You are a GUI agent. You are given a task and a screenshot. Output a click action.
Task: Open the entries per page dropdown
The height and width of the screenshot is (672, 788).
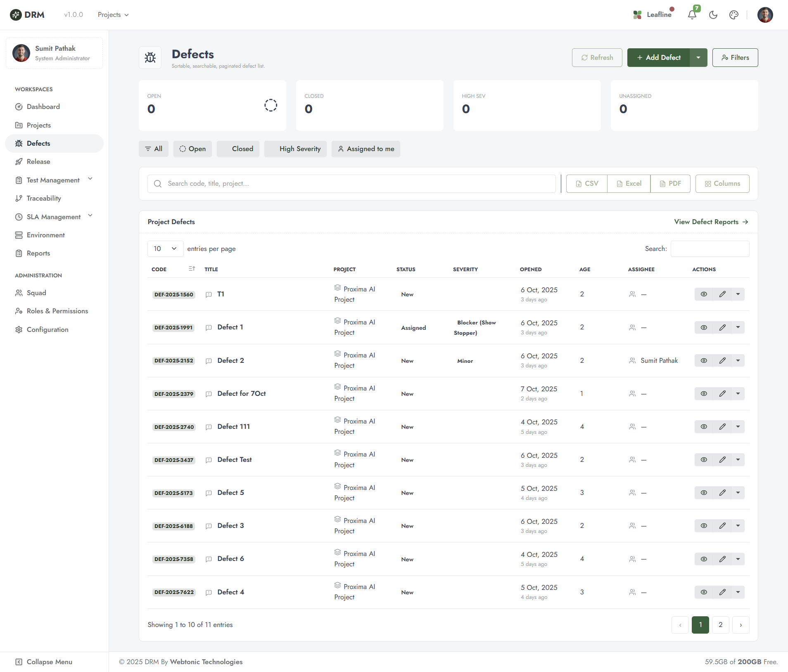tap(165, 248)
